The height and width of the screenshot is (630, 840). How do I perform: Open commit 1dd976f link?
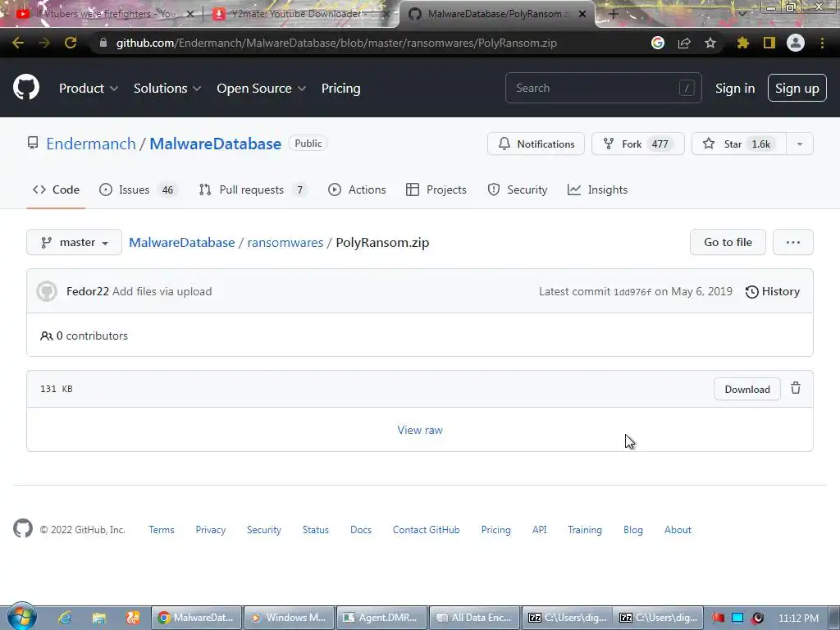(632, 292)
